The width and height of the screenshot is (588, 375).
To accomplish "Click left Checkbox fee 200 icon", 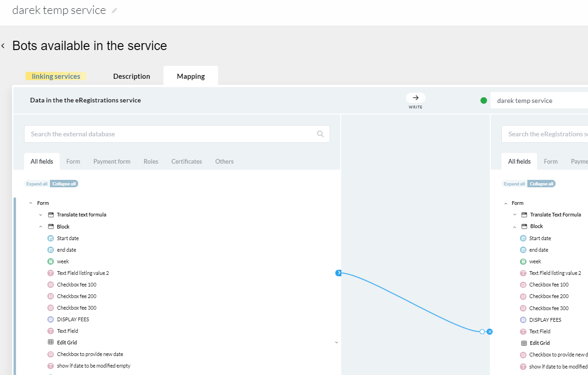I will point(50,296).
